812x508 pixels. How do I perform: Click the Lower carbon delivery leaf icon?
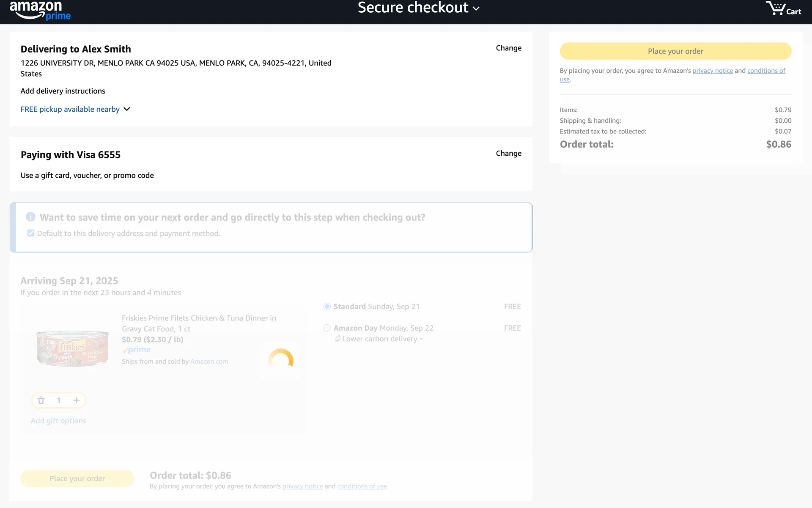(337, 339)
